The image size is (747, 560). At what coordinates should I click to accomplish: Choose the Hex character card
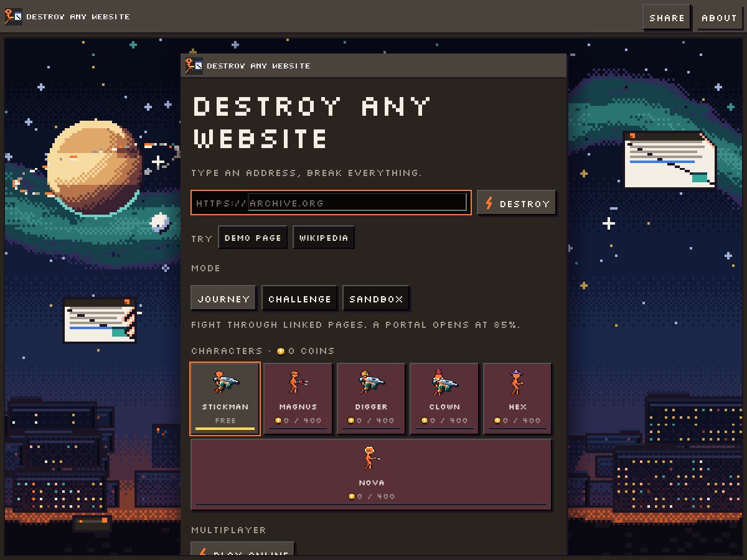coord(517,399)
